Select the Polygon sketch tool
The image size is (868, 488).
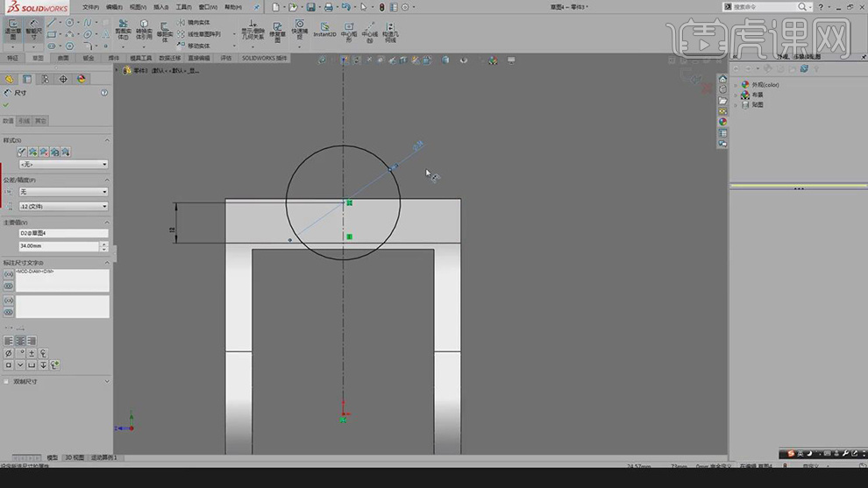[70, 46]
